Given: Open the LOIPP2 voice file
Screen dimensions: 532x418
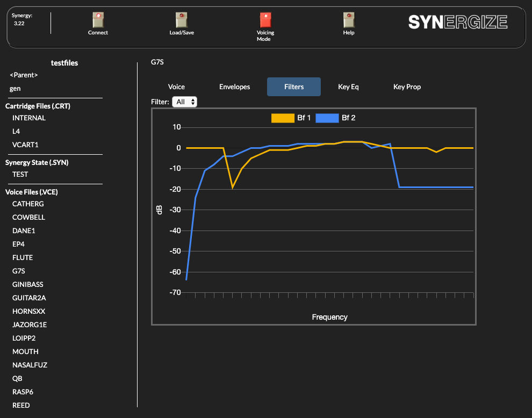Looking at the screenshot, I should (x=24, y=338).
